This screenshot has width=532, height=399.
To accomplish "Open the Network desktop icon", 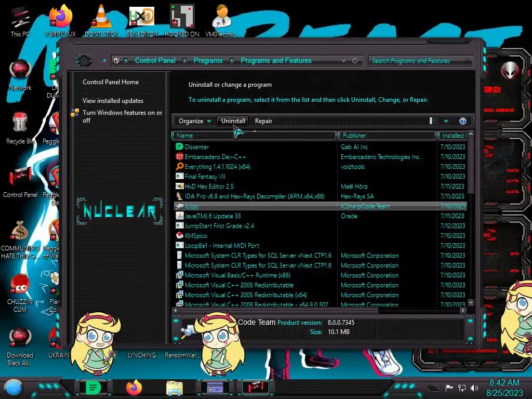I will pos(20,75).
